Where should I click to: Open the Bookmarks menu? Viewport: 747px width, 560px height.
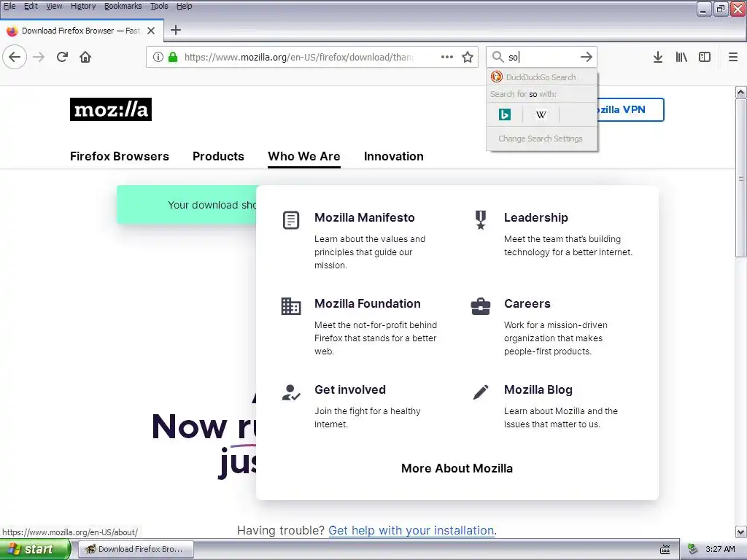pos(123,6)
